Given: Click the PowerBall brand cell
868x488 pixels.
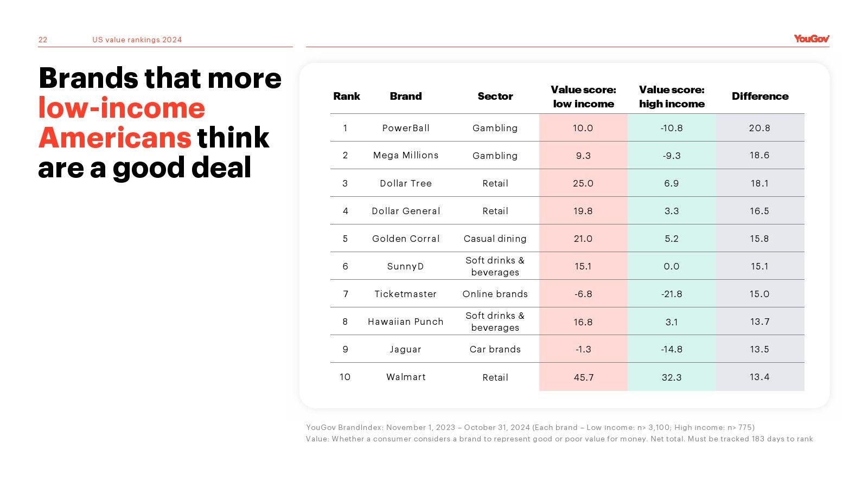Looking at the screenshot, I should click(x=406, y=128).
